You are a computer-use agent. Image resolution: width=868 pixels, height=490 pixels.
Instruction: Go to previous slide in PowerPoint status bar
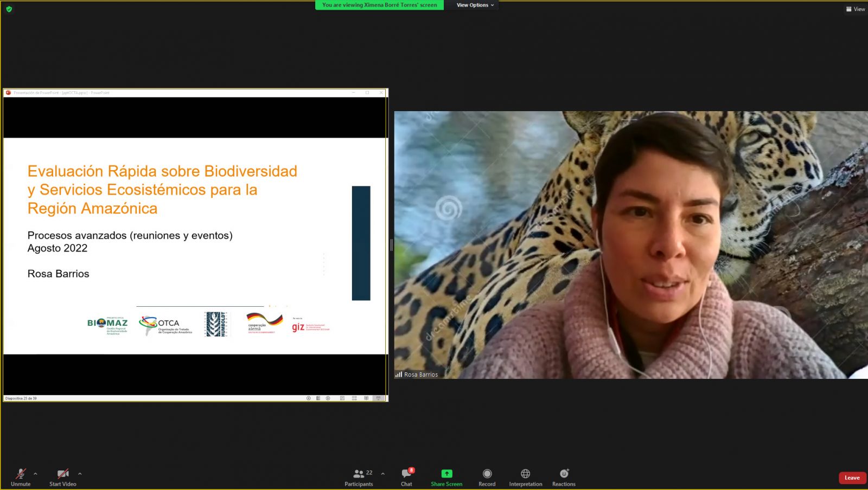(x=309, y=398)
